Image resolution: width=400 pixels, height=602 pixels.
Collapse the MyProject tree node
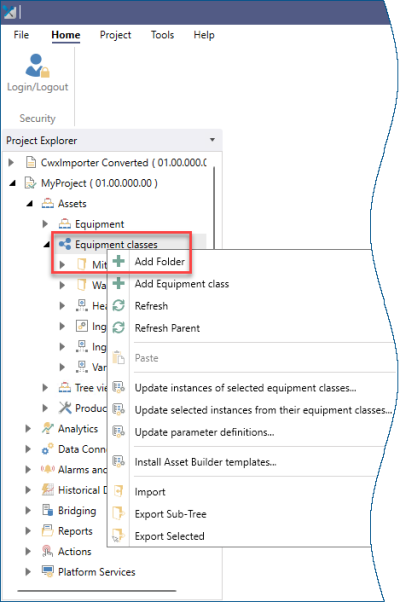click(13, 183)
